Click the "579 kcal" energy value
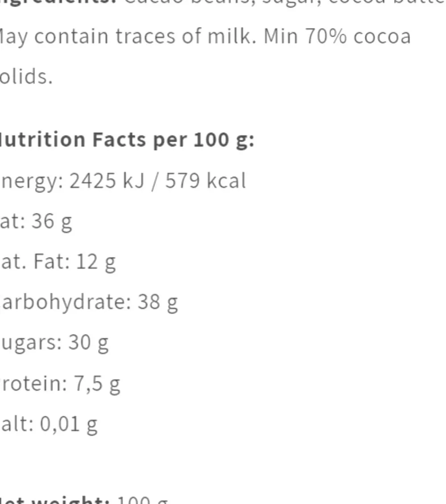This screenshot has height=504, width=446. (206, 181)
